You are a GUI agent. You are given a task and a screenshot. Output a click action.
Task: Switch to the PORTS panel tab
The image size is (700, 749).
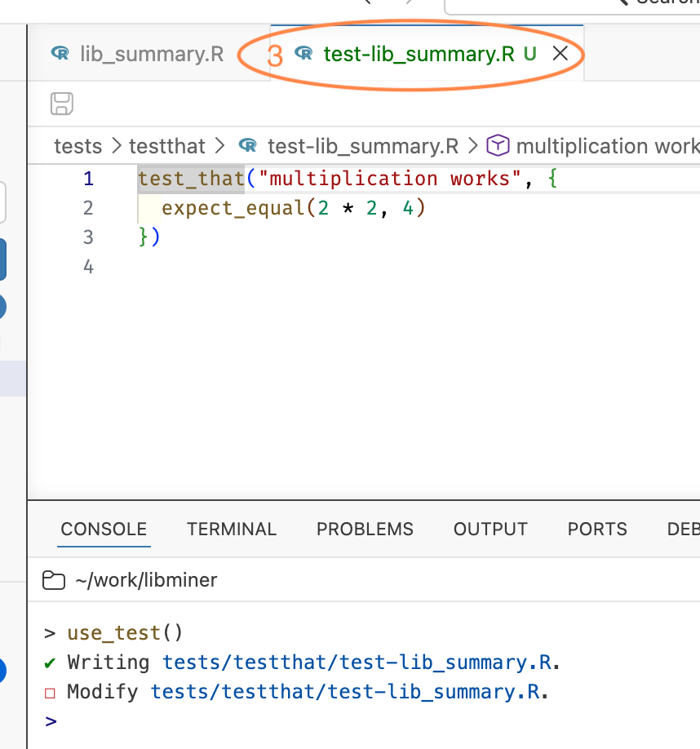click(x=597, y=530)
